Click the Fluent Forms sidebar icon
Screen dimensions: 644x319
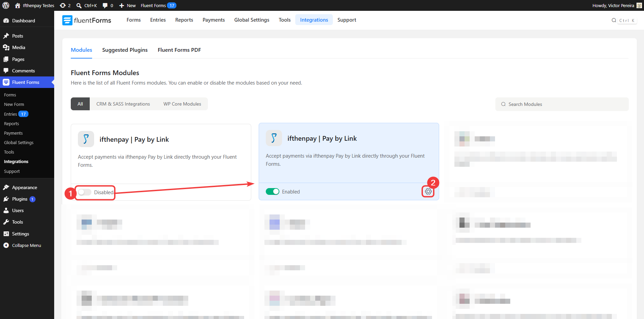6,82
